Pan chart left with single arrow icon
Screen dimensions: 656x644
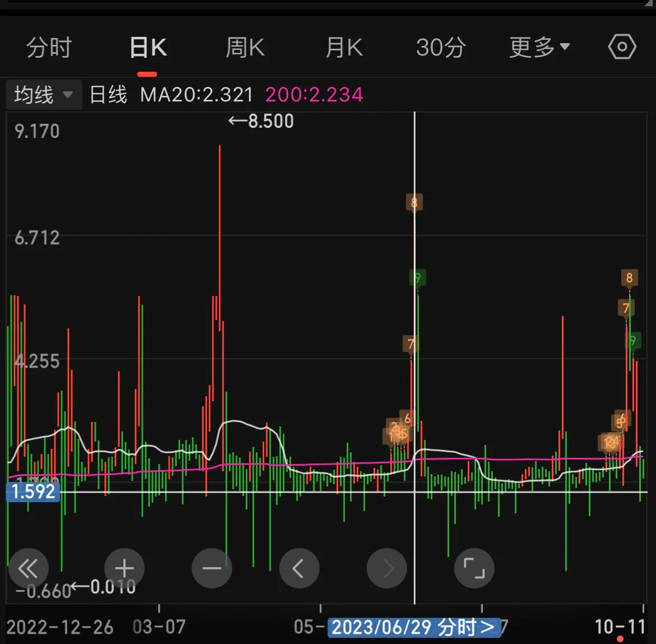click(x=299, y=568)
